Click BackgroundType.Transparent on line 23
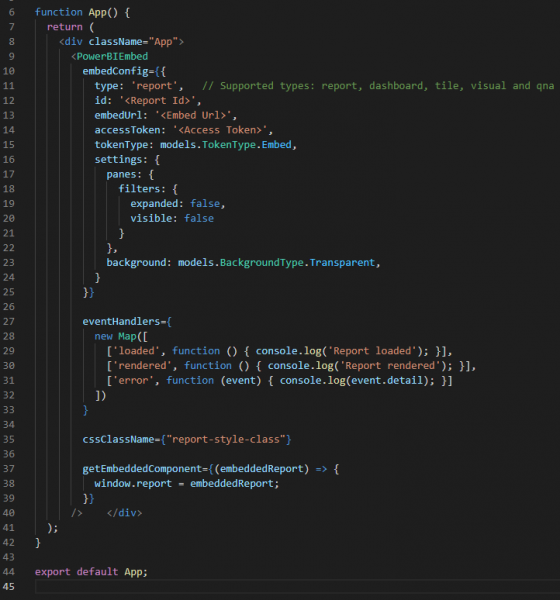Screen dimensions: 560x600 coord(297,262)
